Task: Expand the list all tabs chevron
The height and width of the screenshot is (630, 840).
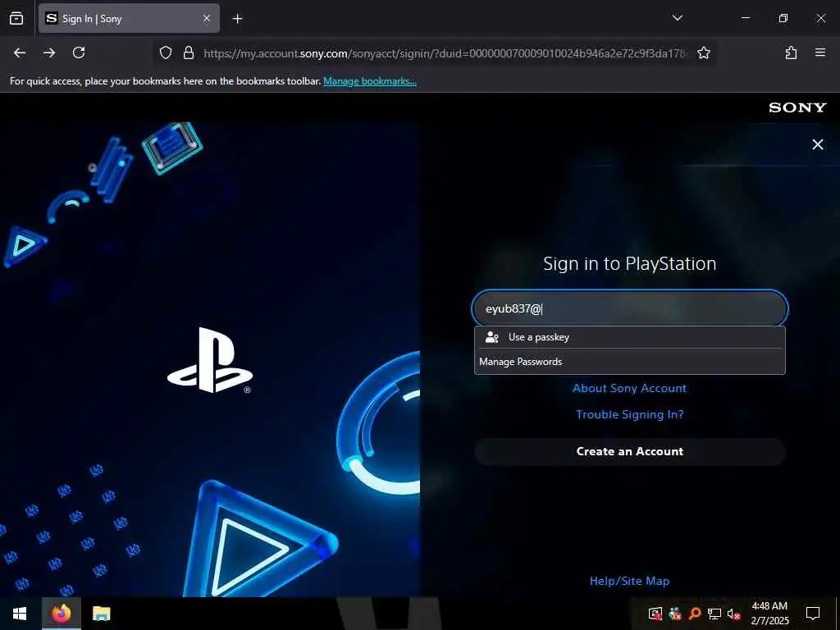Action: [x=677, y=18]
